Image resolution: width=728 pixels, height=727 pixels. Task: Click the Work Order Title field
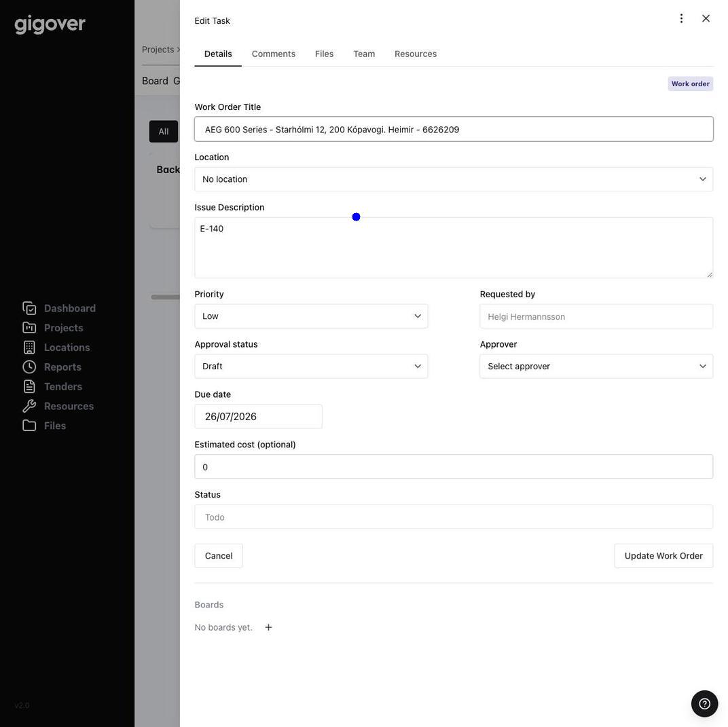coord(454,129)
